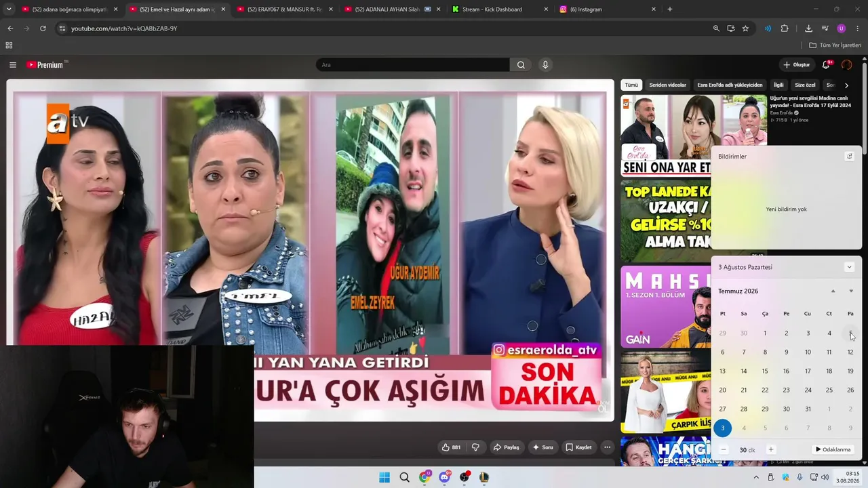Select Esra Erol'da adlı yükleyiciden chip
Screen dimensions: 868x488
pos(730,85)
